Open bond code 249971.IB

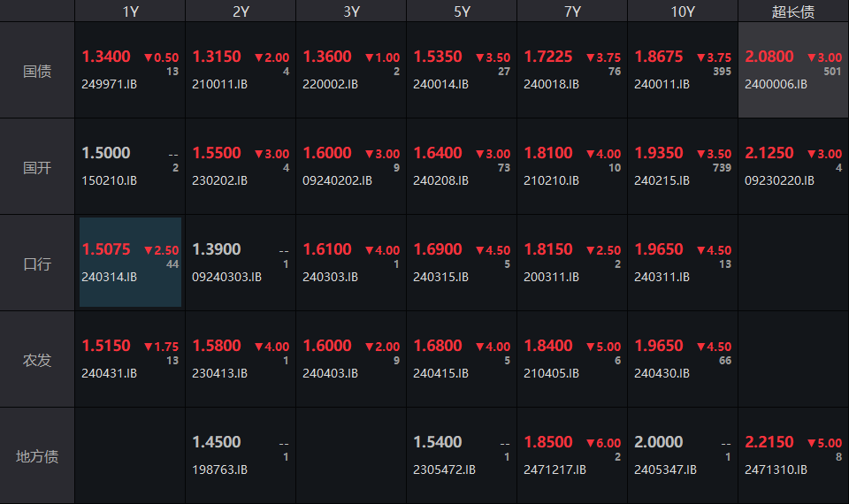pos(109,84)
